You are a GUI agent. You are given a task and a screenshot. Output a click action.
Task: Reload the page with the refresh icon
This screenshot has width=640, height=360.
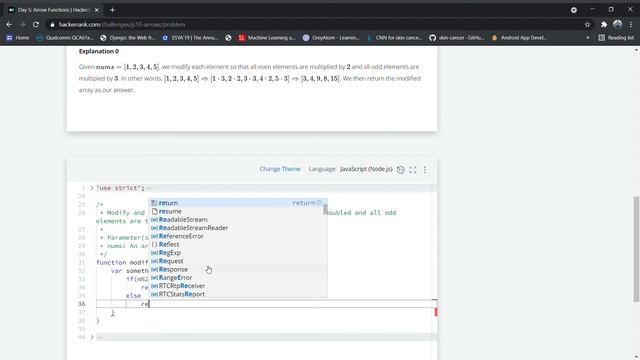[36, 24]
